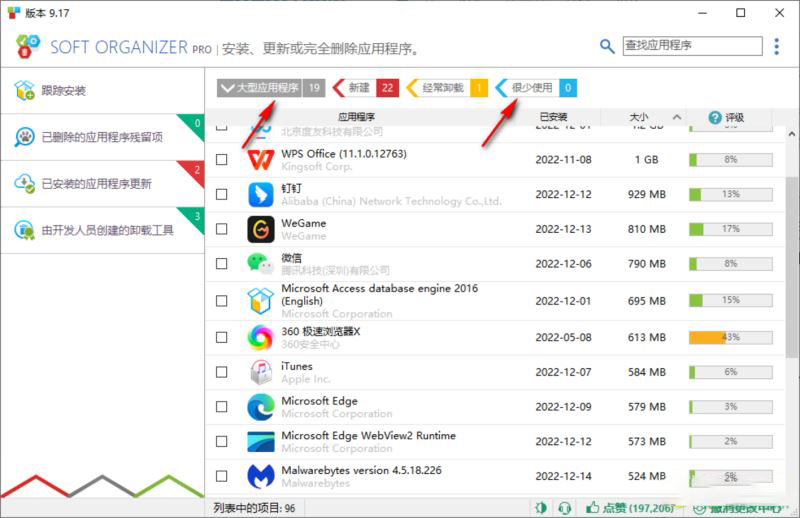The image size is (800, 518).
Task: Tick the Malwarebytes checkbox
Action: click(x=221, y=476)
